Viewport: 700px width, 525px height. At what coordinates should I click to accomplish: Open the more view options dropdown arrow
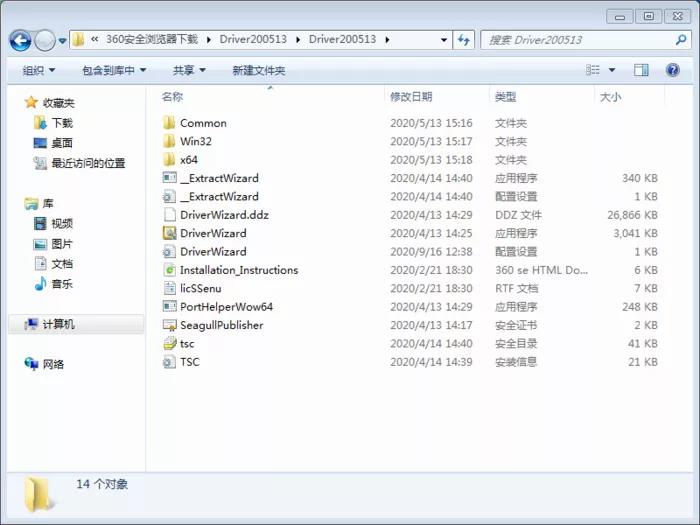[612, 70]
